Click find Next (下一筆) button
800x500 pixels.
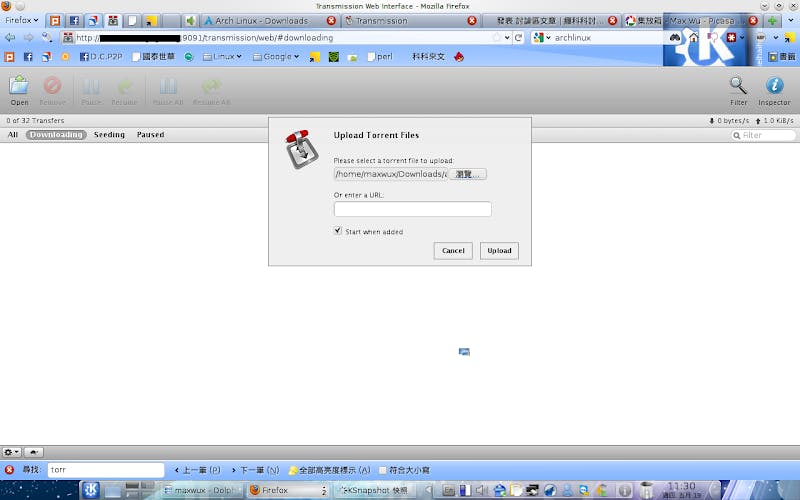point(255,470)
